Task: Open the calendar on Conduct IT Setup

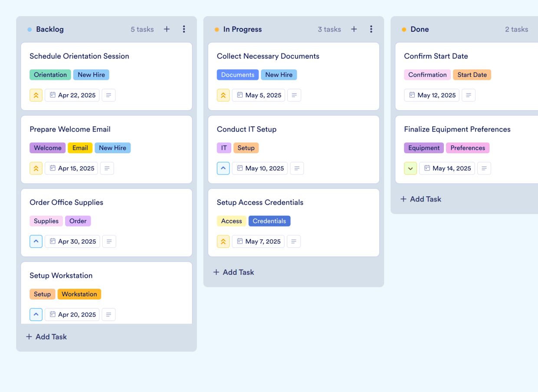Action: point(259,168)
